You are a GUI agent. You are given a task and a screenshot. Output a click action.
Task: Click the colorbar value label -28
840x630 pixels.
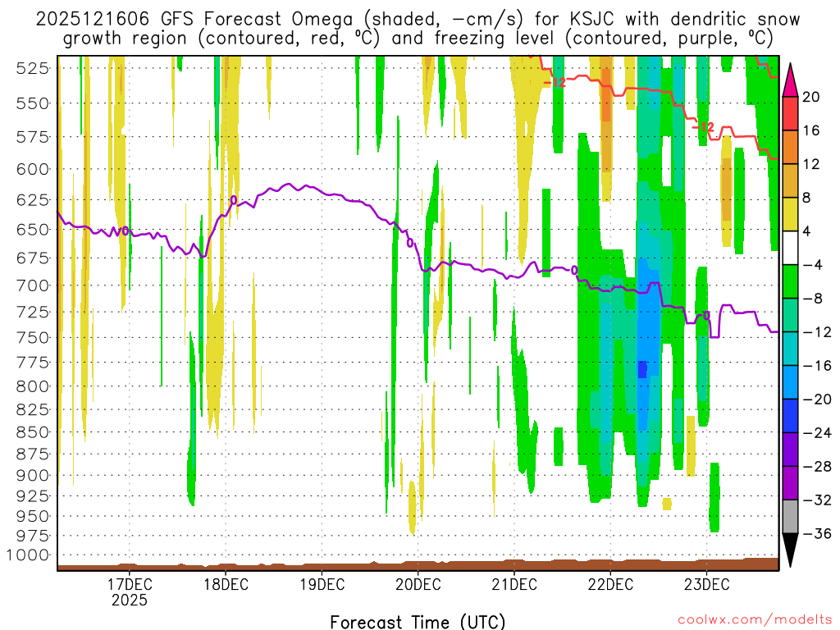pyautogui.click(x=816, y=467)
